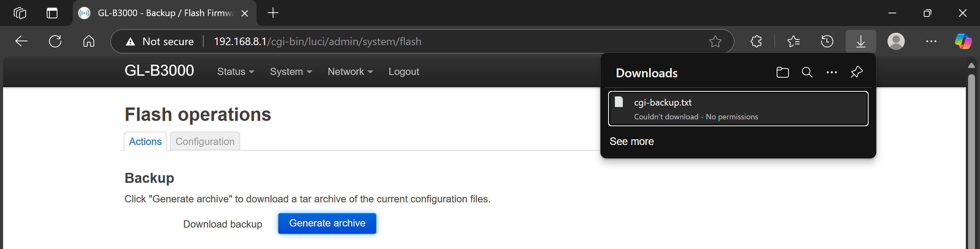Open browser History icon
Viewport: 980px width, 249px height.
click(x=827, y=41)
